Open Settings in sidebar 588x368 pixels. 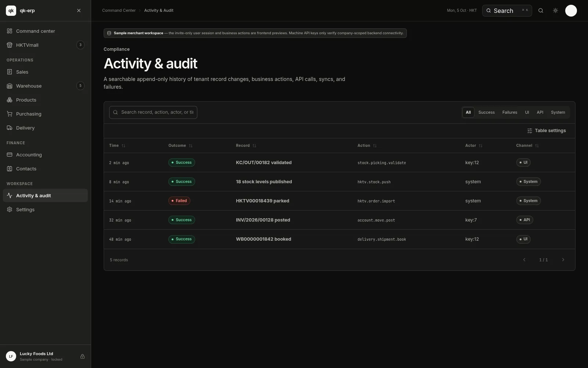(45, 209)
